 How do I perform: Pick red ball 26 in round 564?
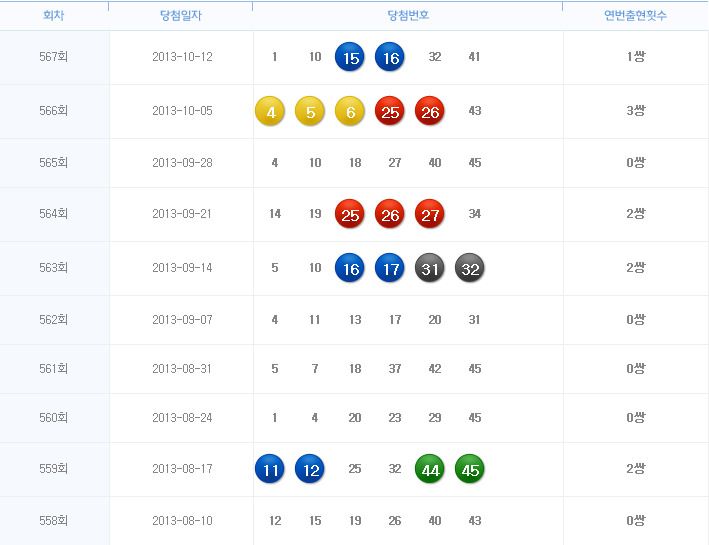pyautogui.click(x=390, y=214)
